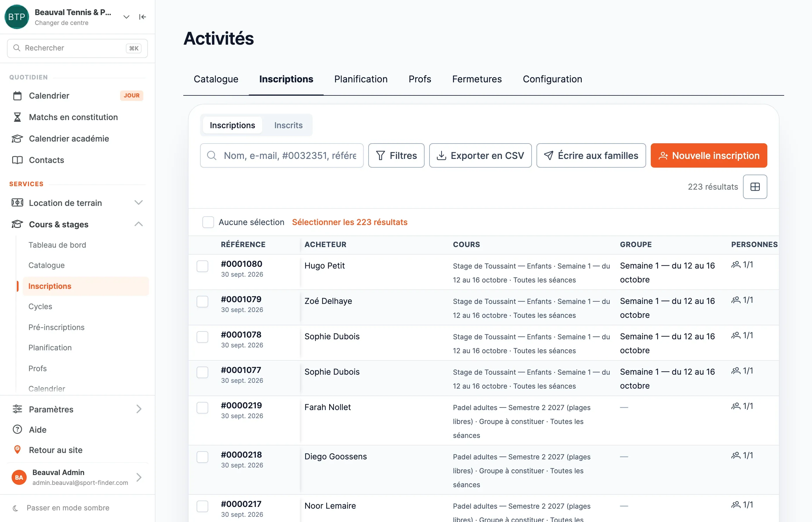The image size is (812, 522).
Task: Click the JOUR badge next to Calendrier
Action: point(131,96)
